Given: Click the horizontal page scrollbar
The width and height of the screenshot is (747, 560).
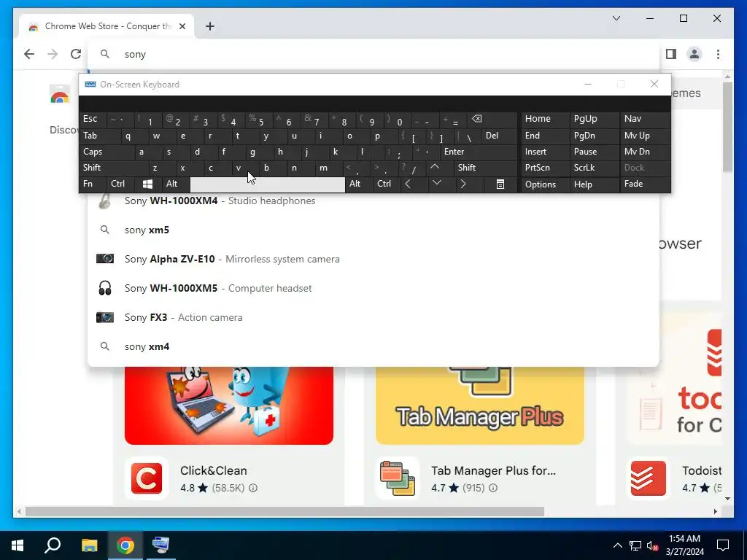Looking at the screenshot, I should point(285,511).
